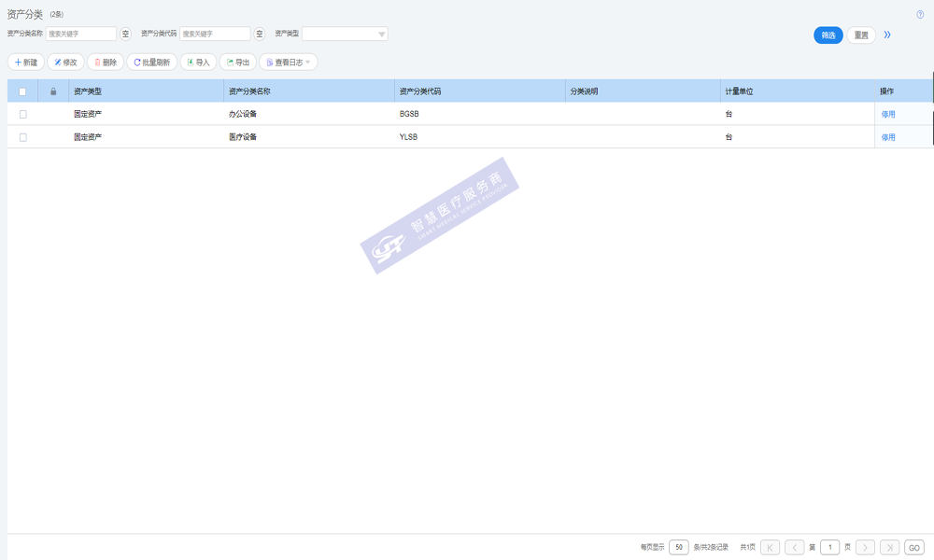Click the lock icon in table header
The image size is (934, 560).
click(53, 91)
